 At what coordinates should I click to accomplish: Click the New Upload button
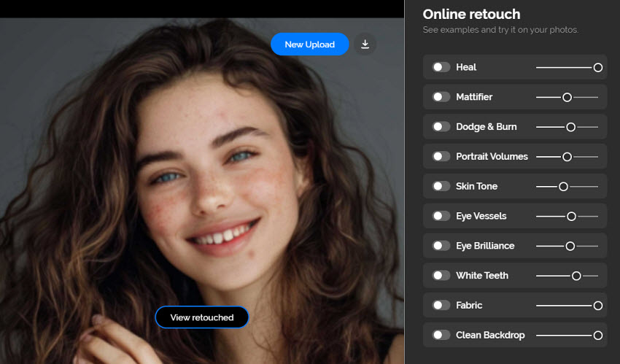pos(309,44)
